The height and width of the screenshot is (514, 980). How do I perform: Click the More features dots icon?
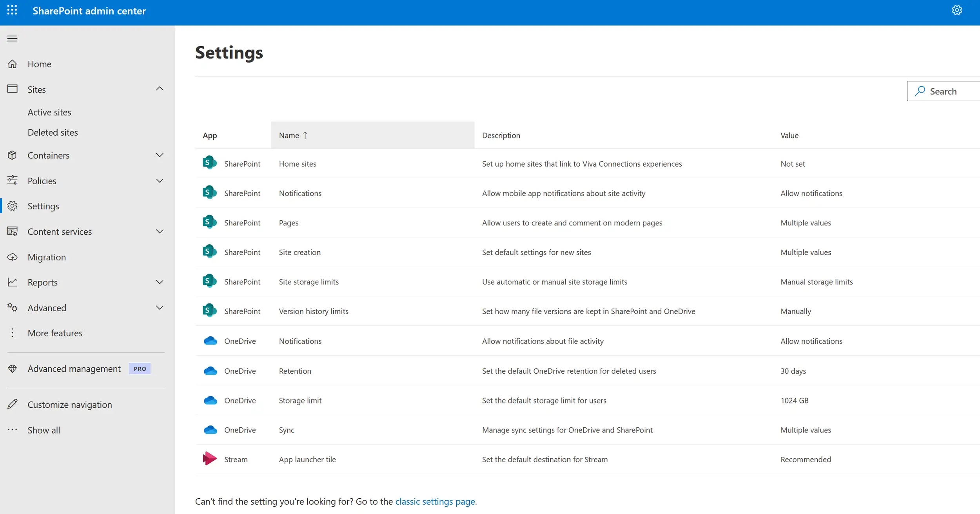[13, 333]
